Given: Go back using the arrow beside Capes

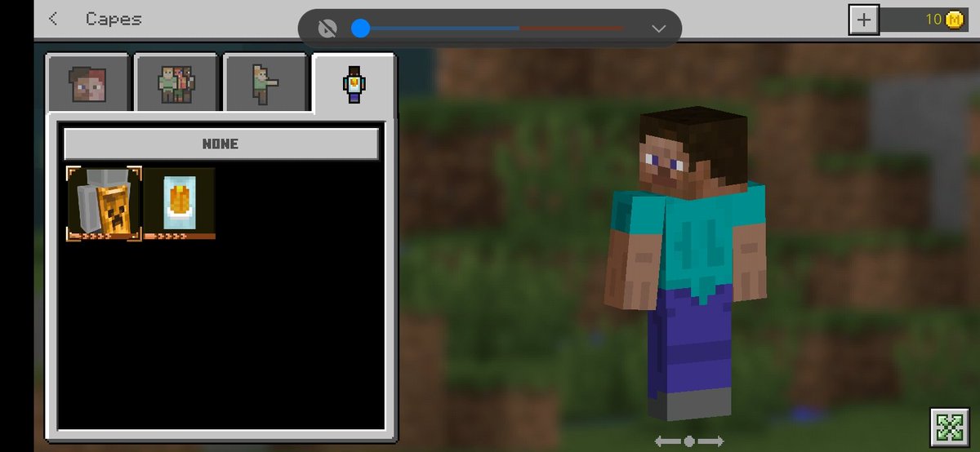Looking at the screenshot, I should 53,19.
